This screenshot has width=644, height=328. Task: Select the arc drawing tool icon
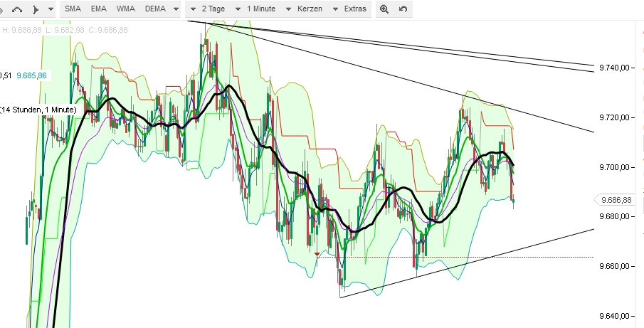(x=17, y=9)
